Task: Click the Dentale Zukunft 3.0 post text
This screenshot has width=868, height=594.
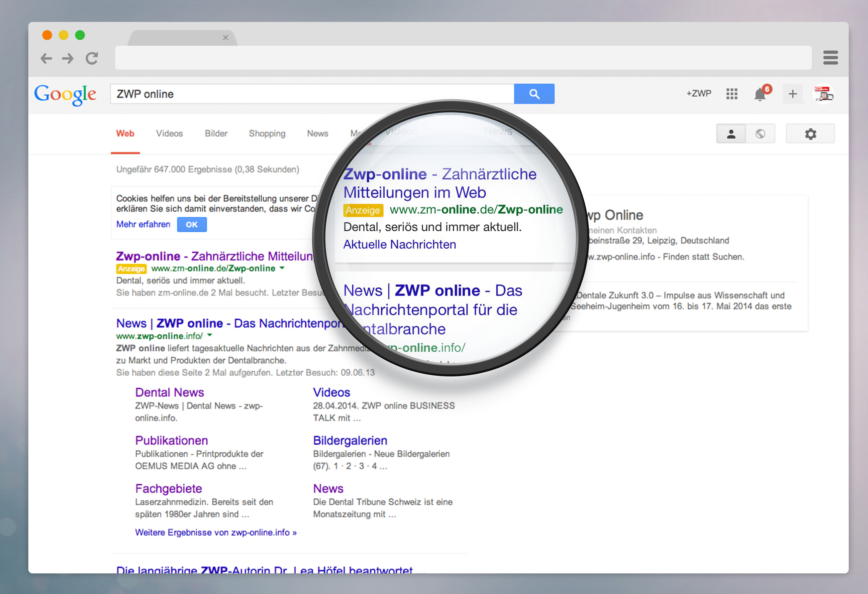Action: click(x=681, y=301)
